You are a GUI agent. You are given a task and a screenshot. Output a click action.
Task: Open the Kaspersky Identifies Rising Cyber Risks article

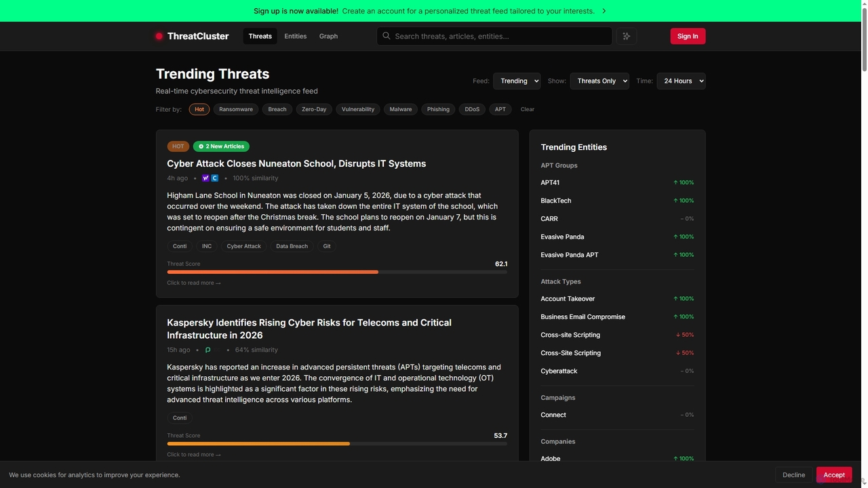click(309, 329)
